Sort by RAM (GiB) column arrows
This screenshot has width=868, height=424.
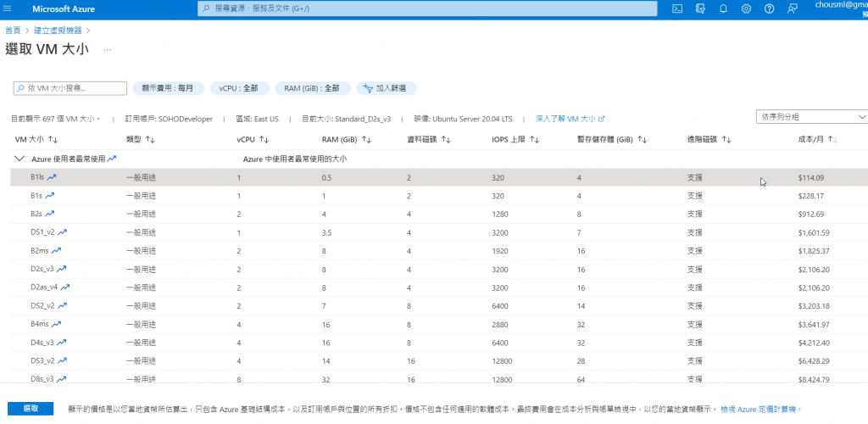(366, 140)
